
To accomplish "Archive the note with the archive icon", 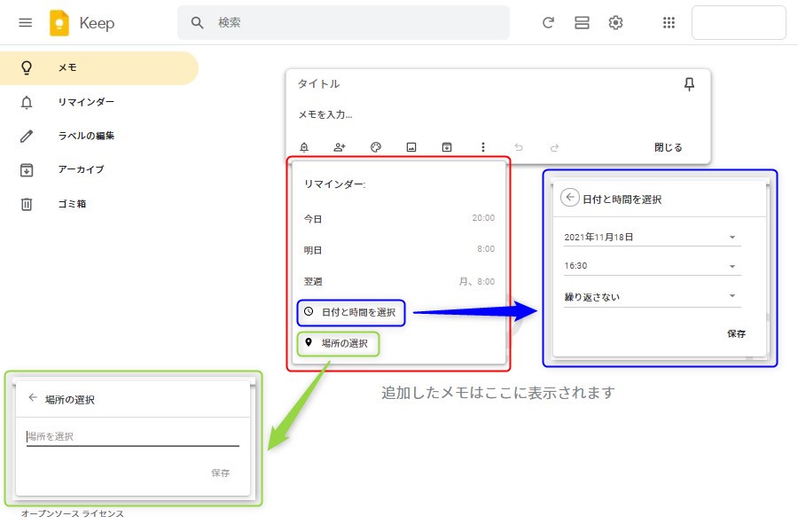I will coord(447,148).
